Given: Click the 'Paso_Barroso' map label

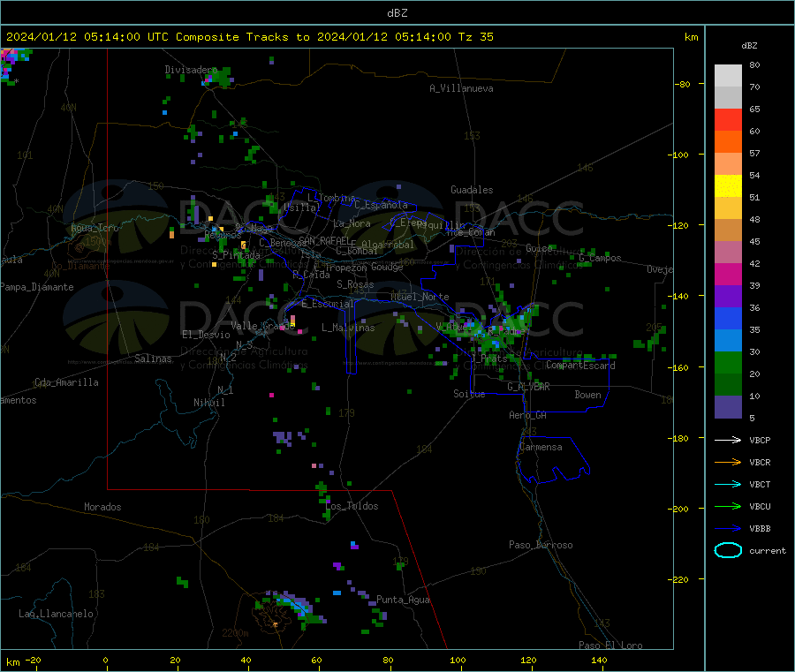Looking at the screenshot, I should pos(541,545).
